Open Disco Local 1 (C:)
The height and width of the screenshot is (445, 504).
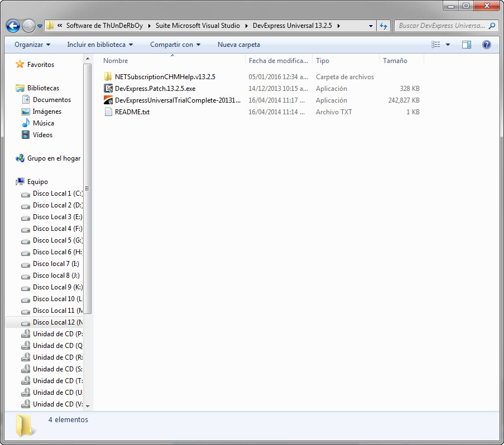[x=57, y=194]
